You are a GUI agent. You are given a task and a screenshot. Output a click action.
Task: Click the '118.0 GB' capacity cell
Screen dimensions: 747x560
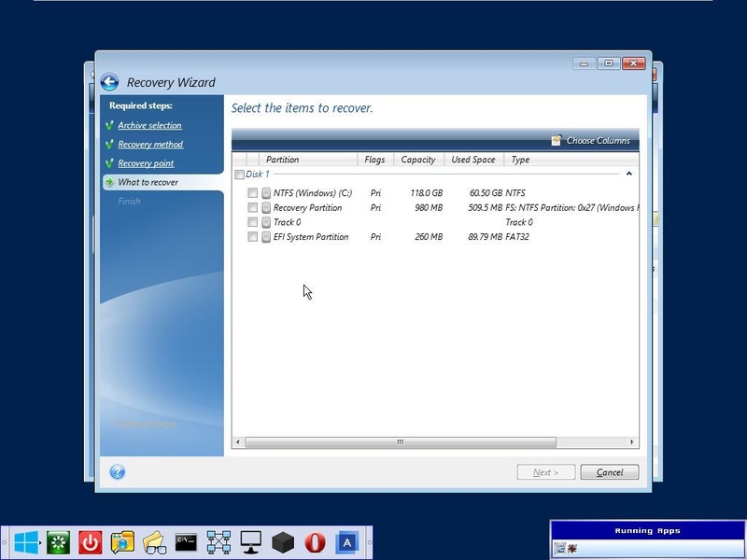click(x=427, y=193)
